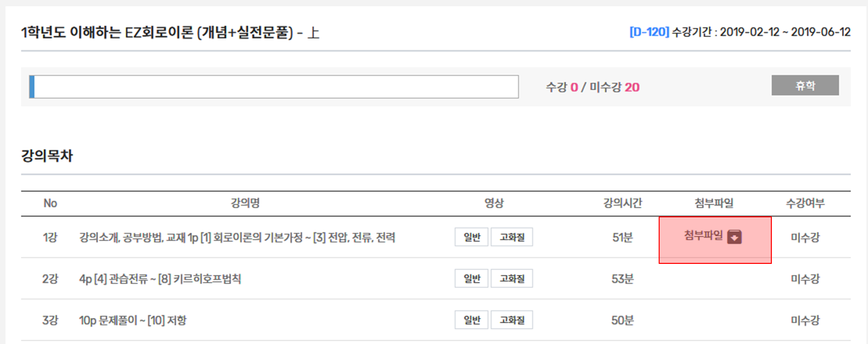
Task: Click the course progress bar
Action: click(274, 87)
